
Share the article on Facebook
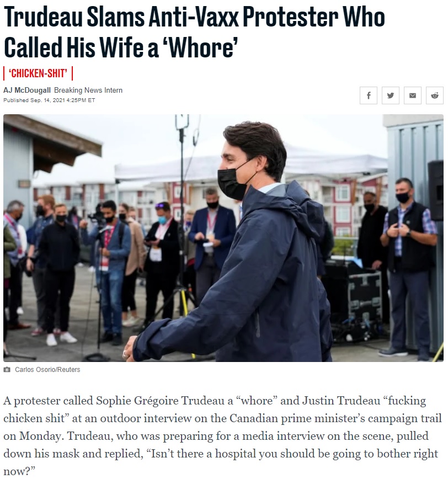[x=369, y=95]
